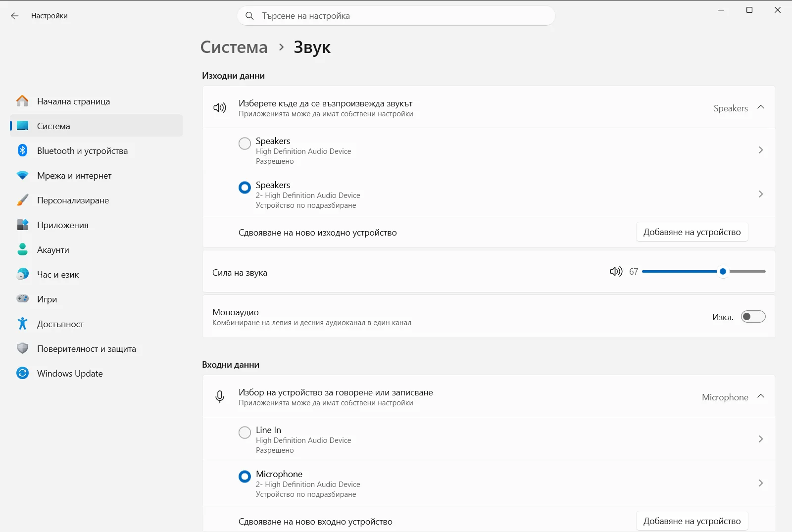Viewport: 792px width, 532px height.
Task: Click the Система monitor icon
Action: [22, 126]
